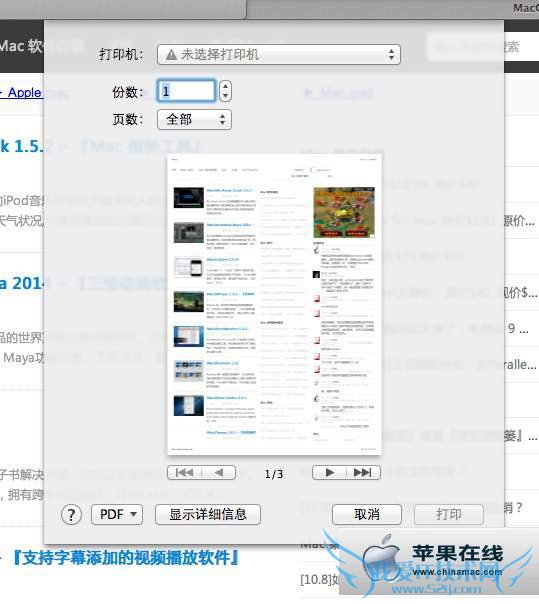Open print dialog help

tap(71, 515)
